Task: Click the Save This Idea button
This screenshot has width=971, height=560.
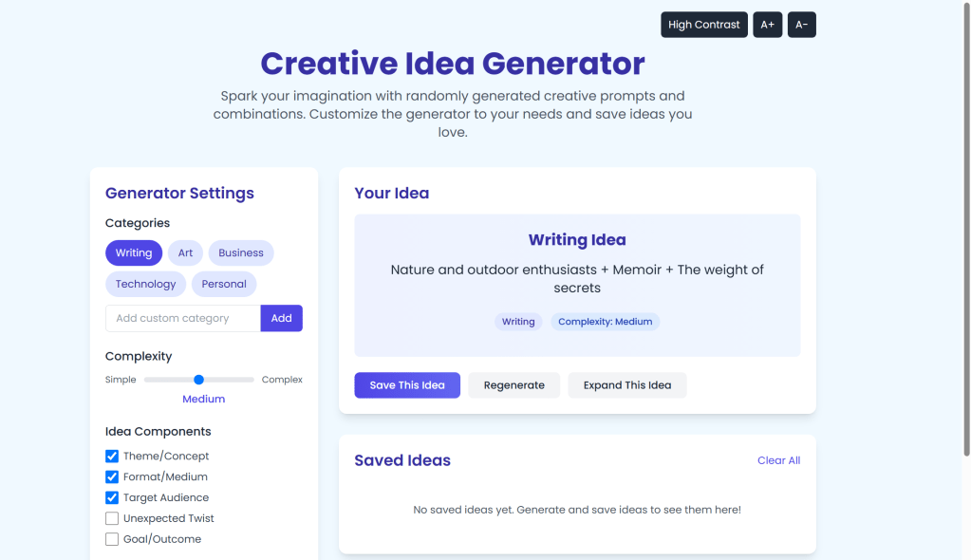Action: [407, 385]
